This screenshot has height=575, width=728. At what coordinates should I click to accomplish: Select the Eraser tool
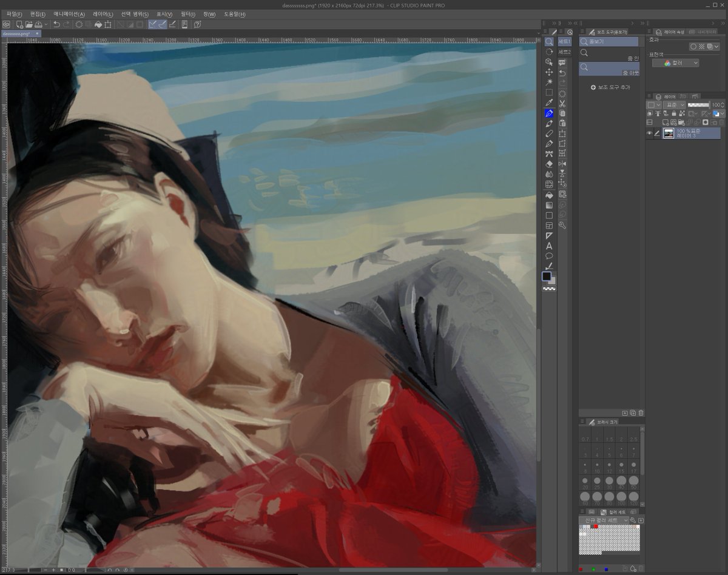coord(549,164)
